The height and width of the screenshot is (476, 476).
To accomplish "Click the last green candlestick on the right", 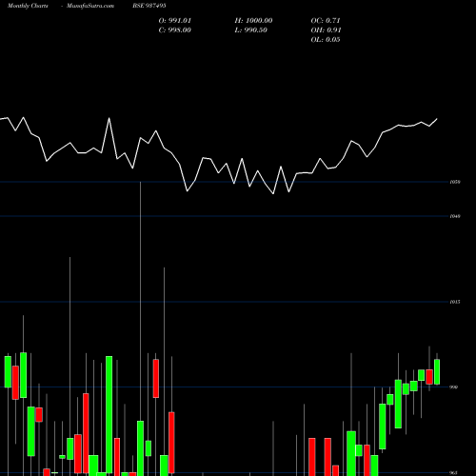I will (x=437, y=372).
